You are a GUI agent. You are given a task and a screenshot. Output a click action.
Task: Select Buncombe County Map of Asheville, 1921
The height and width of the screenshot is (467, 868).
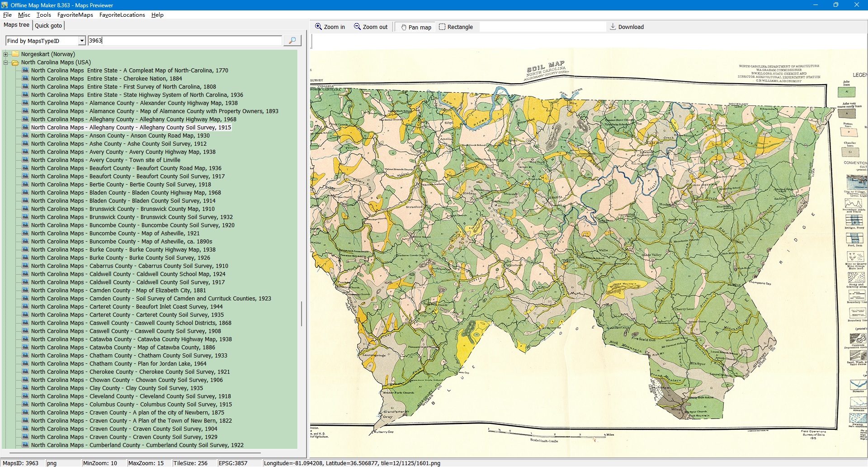(115, 233)
